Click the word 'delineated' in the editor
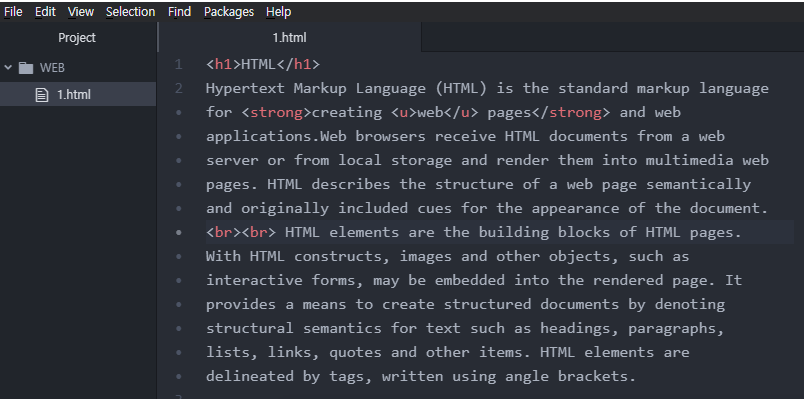This screenshot has height=399, width=804. [x=250, y=376]
